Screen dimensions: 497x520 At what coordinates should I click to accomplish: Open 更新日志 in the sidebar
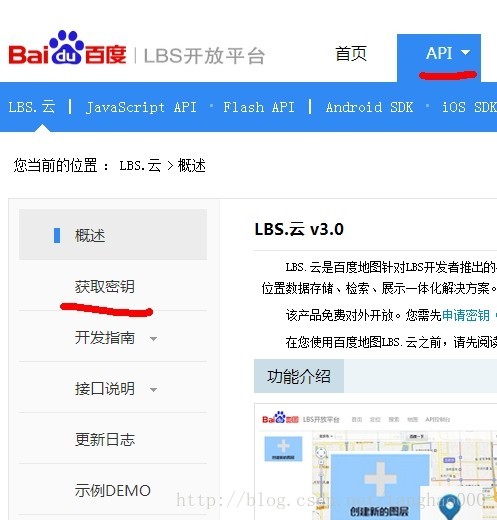[105, 440]
